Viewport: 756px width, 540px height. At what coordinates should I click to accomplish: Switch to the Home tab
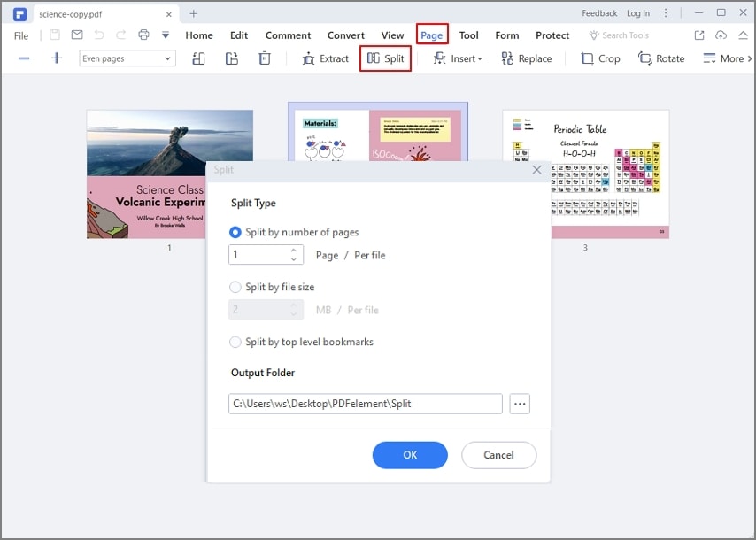pyautogui.click(x=199, y=35)
